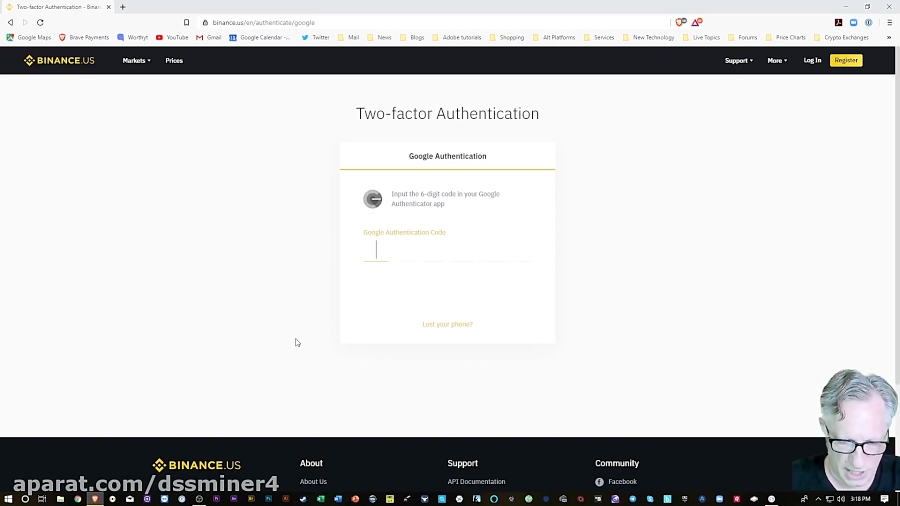Click the Google Authenticator round icon
900x506 pixels.
click(x=373, y=199)
